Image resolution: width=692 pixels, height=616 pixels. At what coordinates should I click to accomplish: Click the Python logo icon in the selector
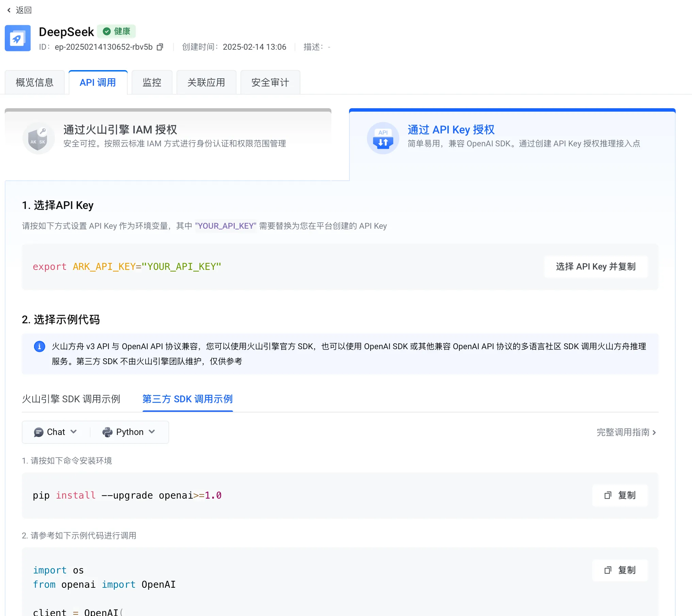[x=108, y=432]
